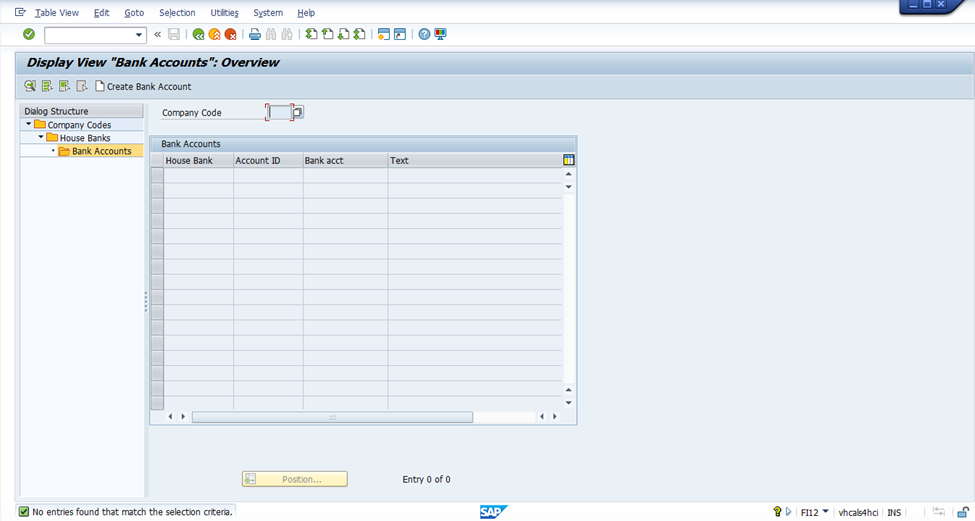Click the Find Next binoculars icon
975x521 pixels.
(287, 34)
